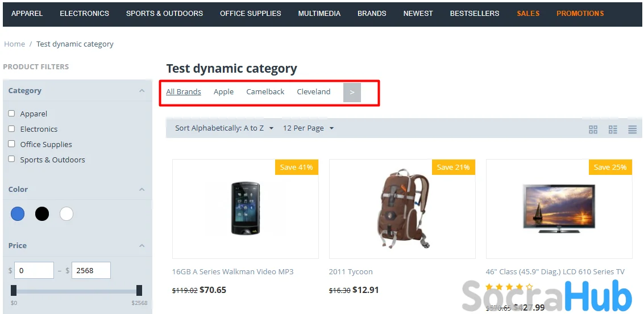644x314 pixels.
Task: Open the Walkman MP3 product image
Action: (246, 208)
